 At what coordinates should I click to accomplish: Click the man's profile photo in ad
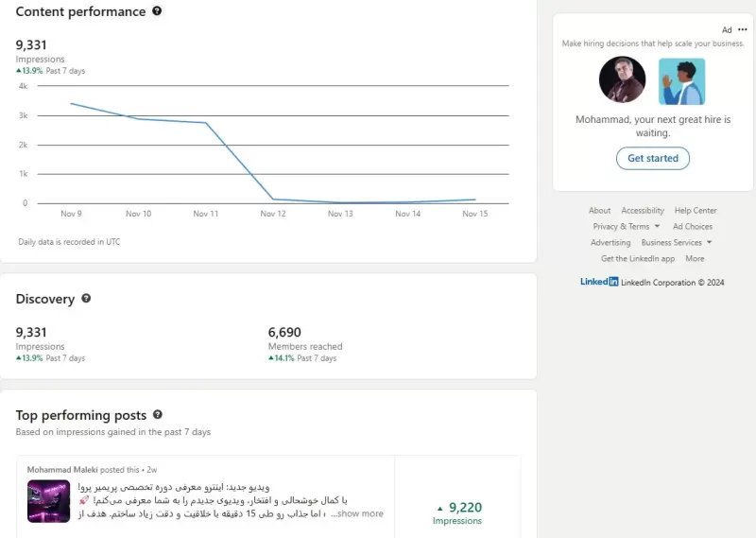pos(622,79)
